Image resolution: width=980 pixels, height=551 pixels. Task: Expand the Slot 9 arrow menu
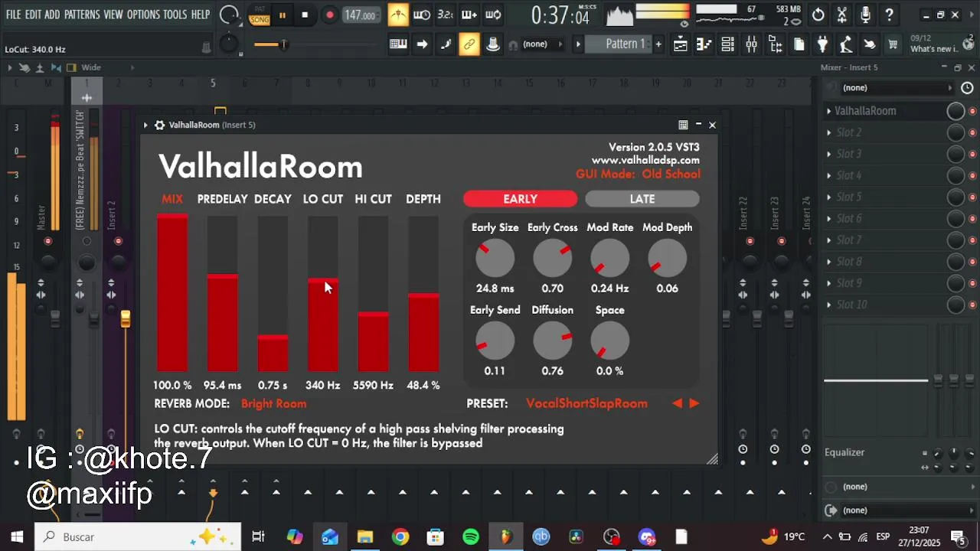(x=828, y=283)
